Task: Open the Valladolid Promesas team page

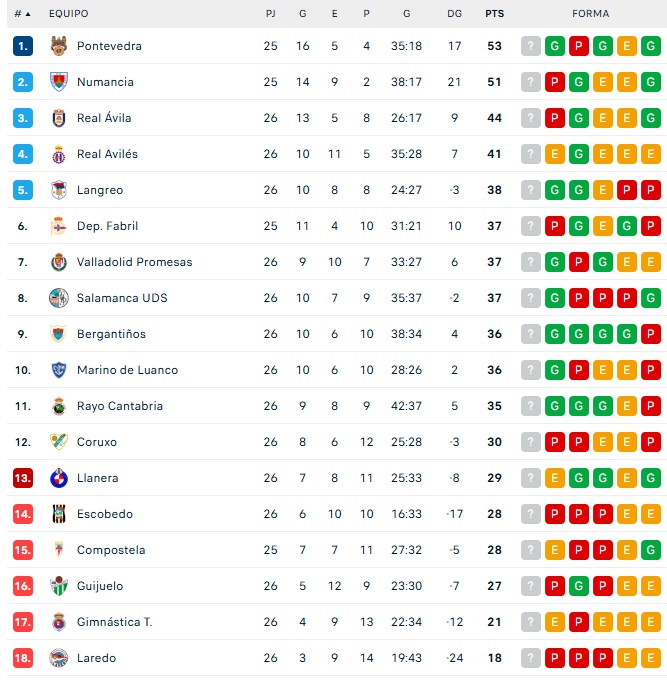Action: click(x=134, y=262)
